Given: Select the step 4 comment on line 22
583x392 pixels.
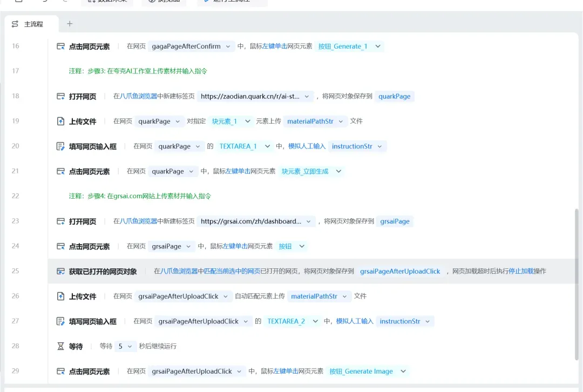Looking at the screenshot, I should coord(140,196).
